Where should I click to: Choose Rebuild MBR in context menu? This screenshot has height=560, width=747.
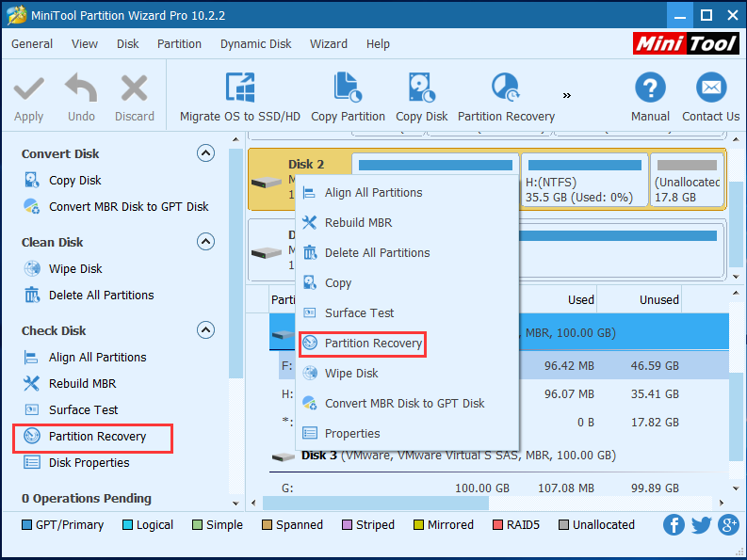(407, 223)
